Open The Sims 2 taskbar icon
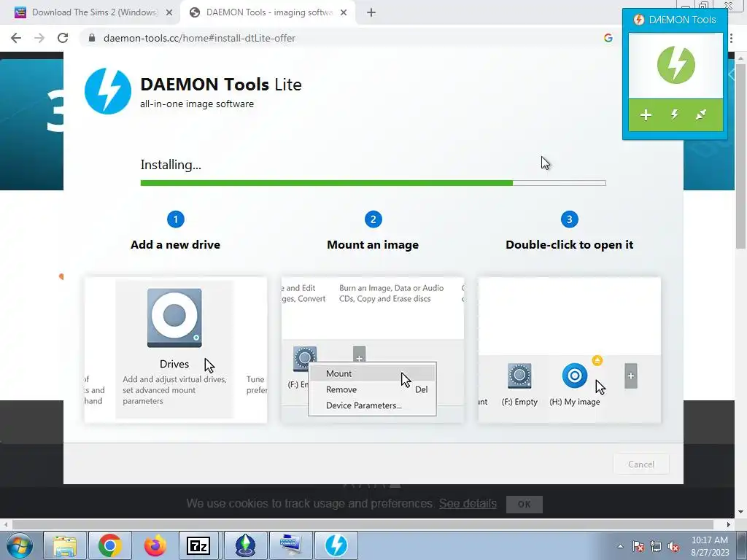The width and height of the screenshot is (747, 560). pyautogui.click(x=245, y=545)
